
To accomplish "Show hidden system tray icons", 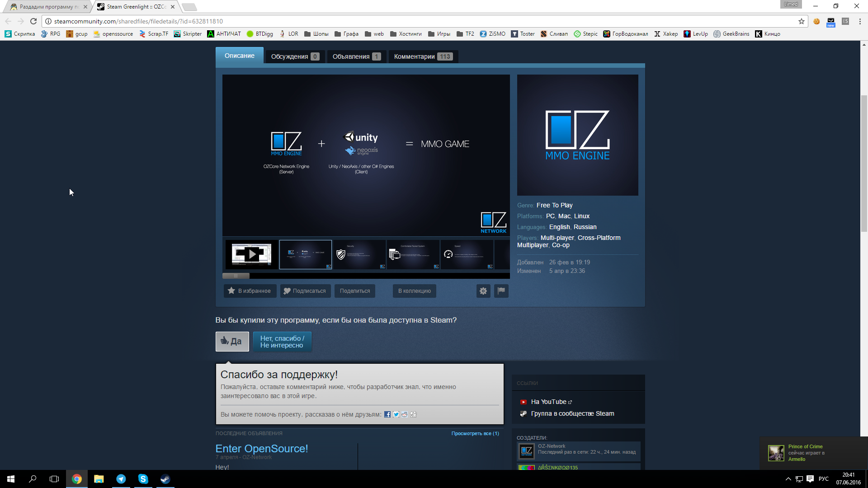I will coord(788,479).
